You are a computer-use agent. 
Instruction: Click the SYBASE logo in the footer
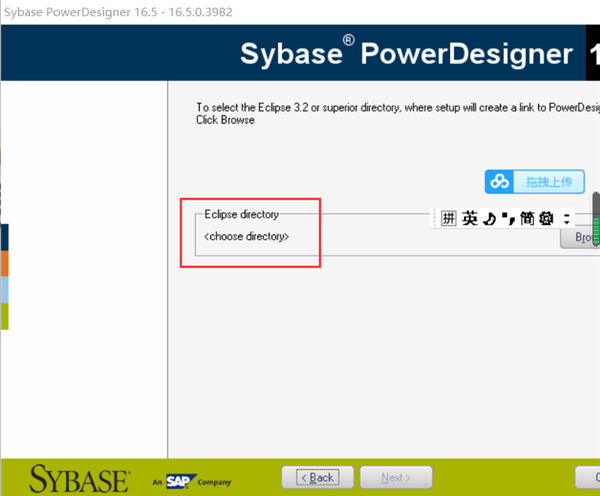(79, 478)
